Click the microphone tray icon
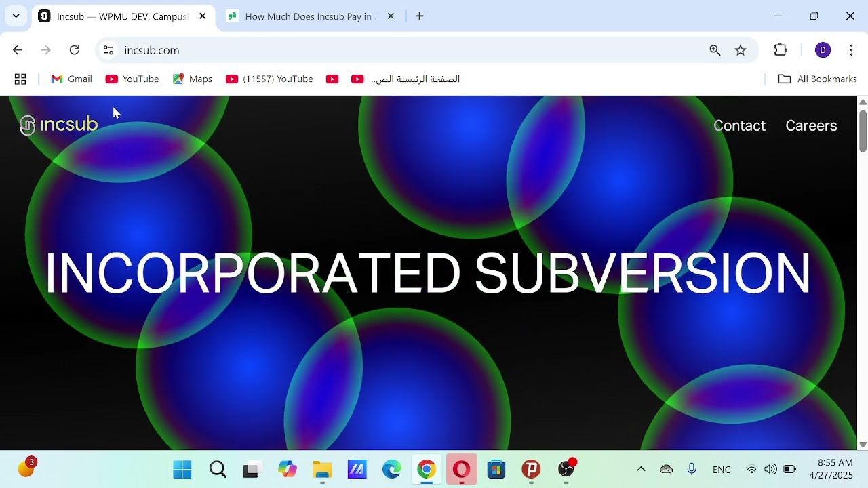The height and width of the screenshot is (488, 868). click(x=692, y=469)
